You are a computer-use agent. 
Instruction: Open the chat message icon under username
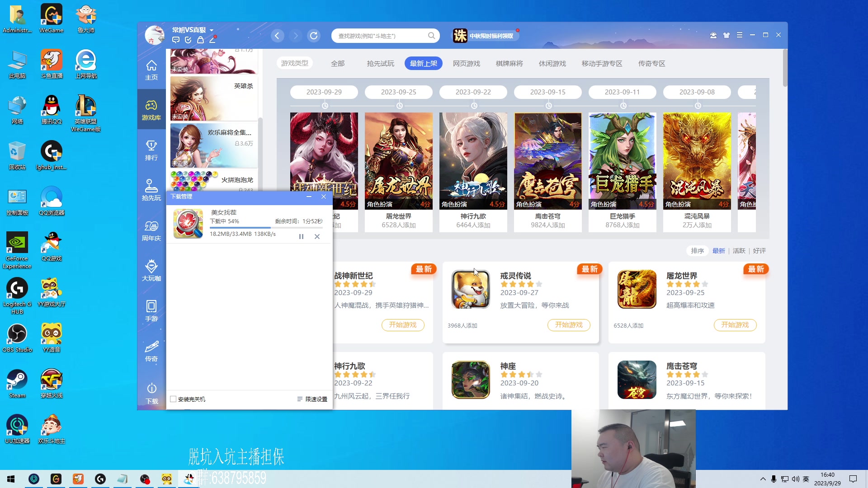pos(176,40)
